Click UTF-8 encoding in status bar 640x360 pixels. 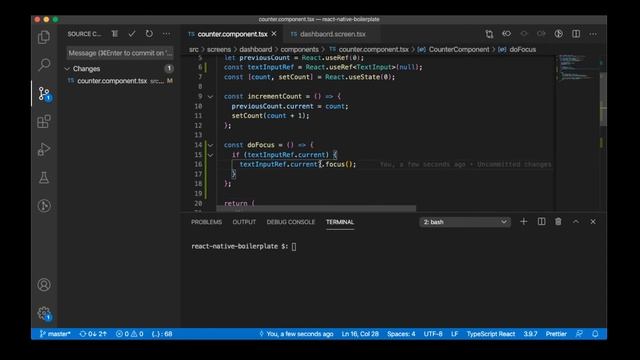tap(433, 334)
